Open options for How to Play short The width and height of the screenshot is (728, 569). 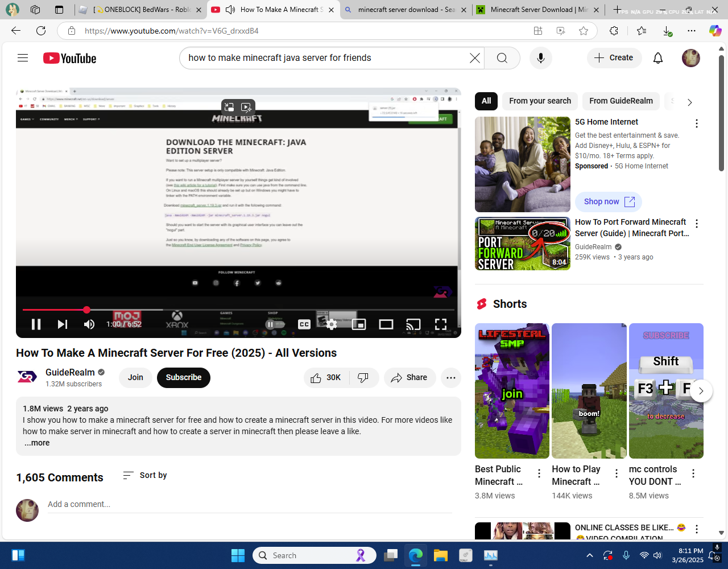[x=616, y=473]
